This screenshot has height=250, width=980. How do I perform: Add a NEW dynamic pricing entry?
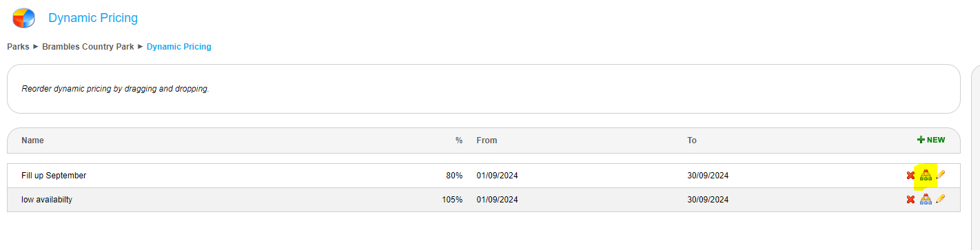click(x=931, y=140)
